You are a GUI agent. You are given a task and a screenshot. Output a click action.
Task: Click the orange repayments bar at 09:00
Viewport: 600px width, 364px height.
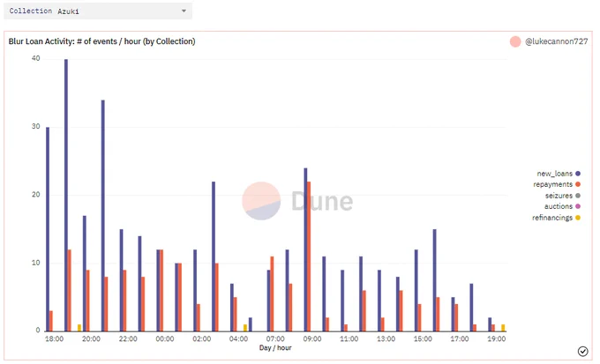click(309, 256)
